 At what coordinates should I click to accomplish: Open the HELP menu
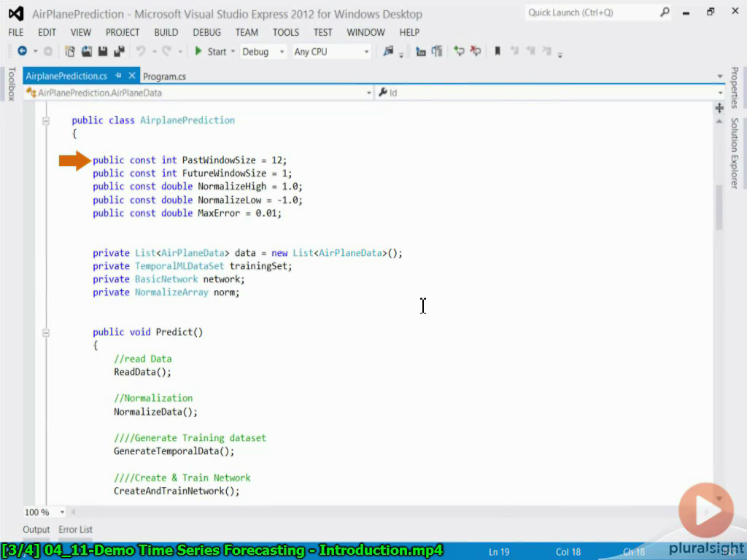pyautogui.click(x=409, y=32)
